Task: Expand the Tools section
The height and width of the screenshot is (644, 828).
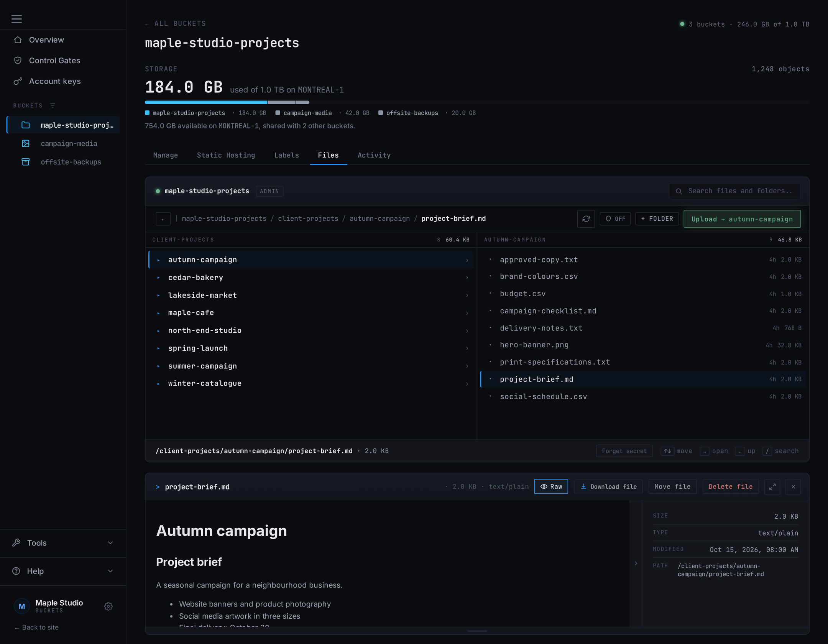Action: pos(63,543)
